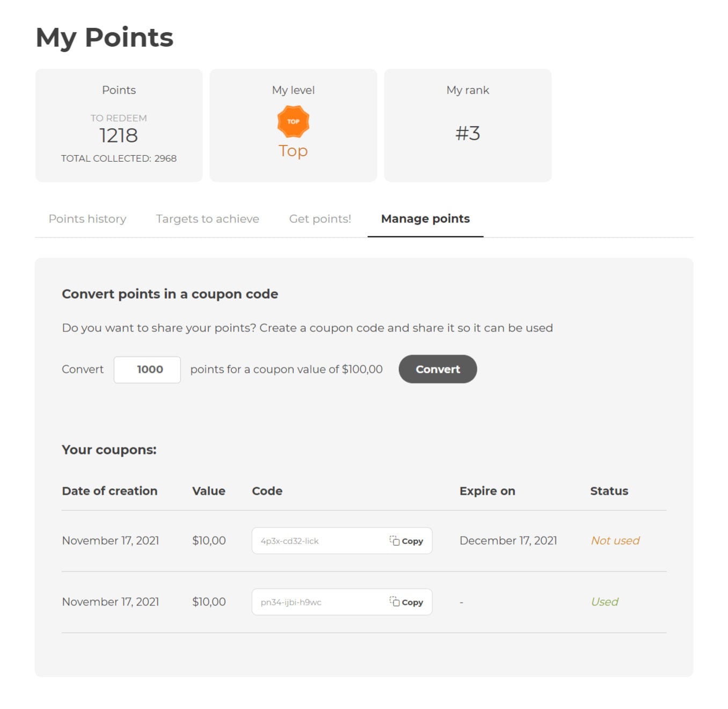Go to the Get points! tab
Image resolution: width=728 pixels, height=709 pixels.
pyautogui.click(x=320, y=219)
